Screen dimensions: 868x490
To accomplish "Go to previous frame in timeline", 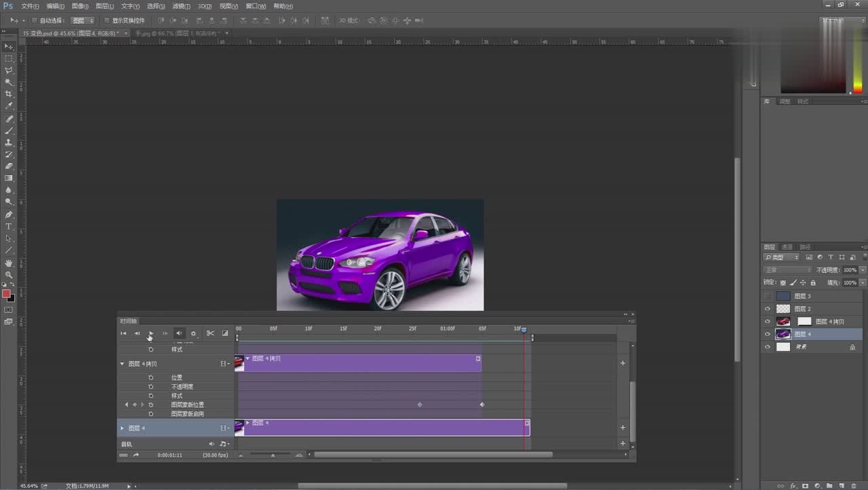I will pos(137,333).
